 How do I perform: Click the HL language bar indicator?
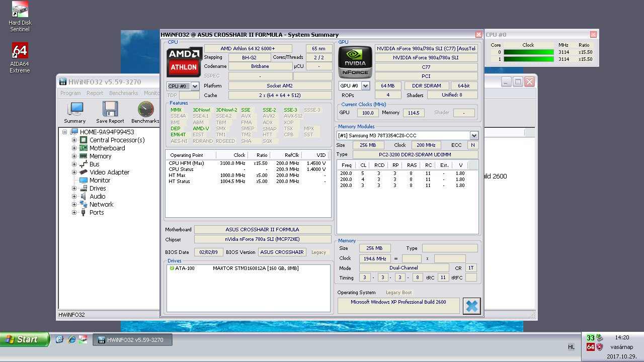pyautogui.click(x=571, y=347)
